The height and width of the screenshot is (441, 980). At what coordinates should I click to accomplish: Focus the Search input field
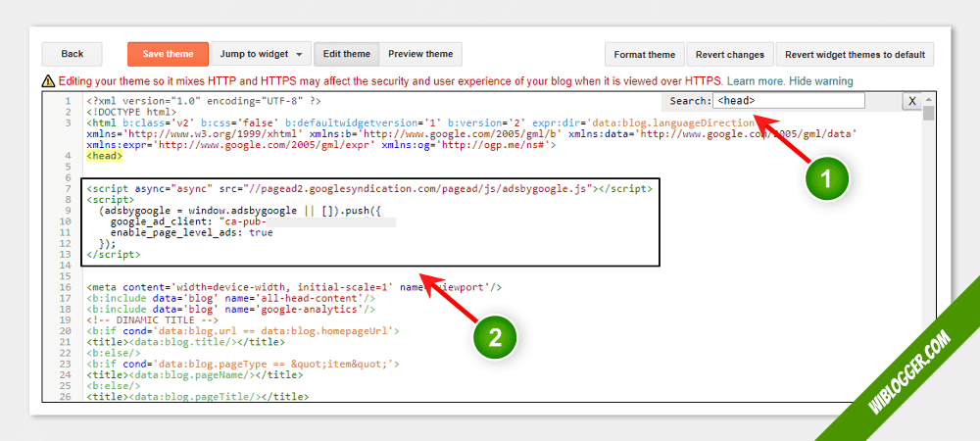pyautogui.click(x=789, y=101)
